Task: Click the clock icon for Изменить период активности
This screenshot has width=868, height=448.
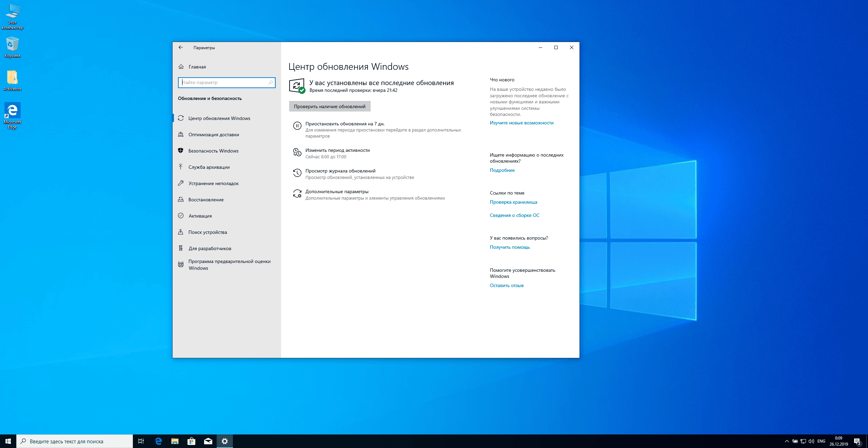Action: point(297,152)
